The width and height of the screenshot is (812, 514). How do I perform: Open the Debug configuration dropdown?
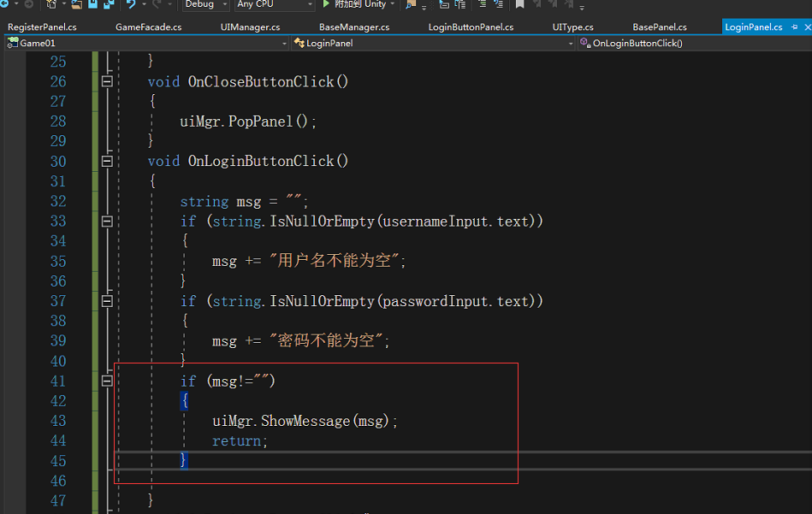[x=205, y=4]
